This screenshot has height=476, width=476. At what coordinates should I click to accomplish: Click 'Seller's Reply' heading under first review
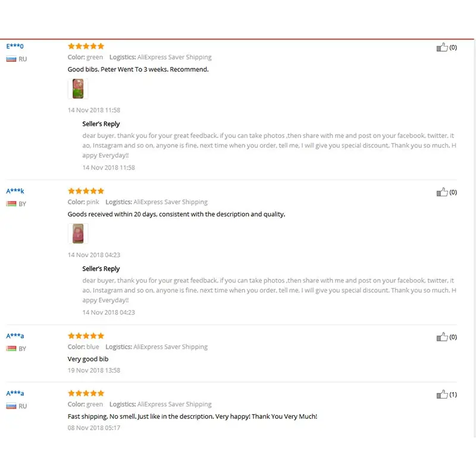(101, 124)
